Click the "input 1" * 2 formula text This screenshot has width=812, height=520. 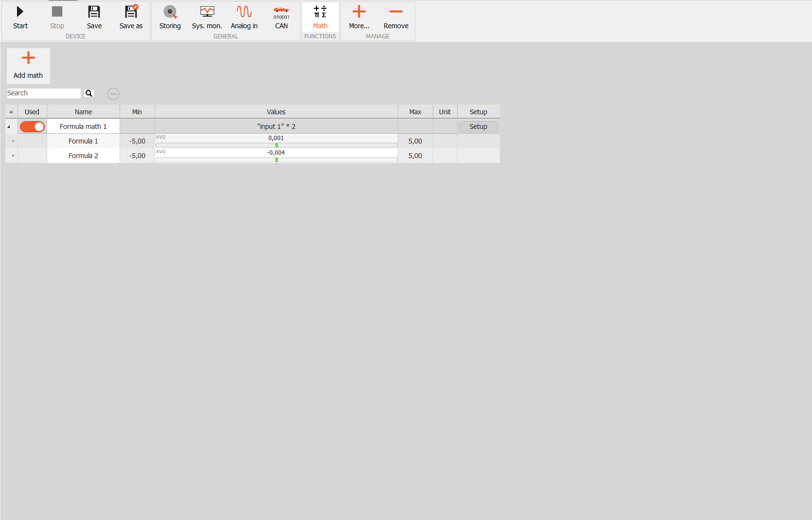[276, 126]
